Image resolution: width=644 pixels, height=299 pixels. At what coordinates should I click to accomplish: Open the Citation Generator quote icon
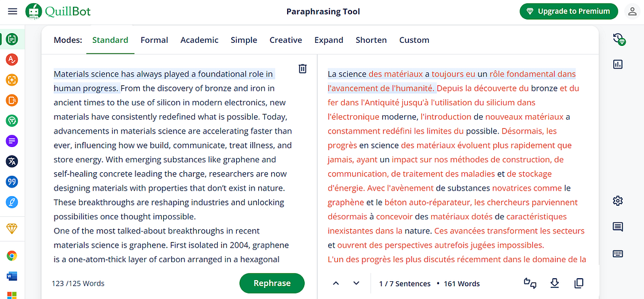point(12,182)
